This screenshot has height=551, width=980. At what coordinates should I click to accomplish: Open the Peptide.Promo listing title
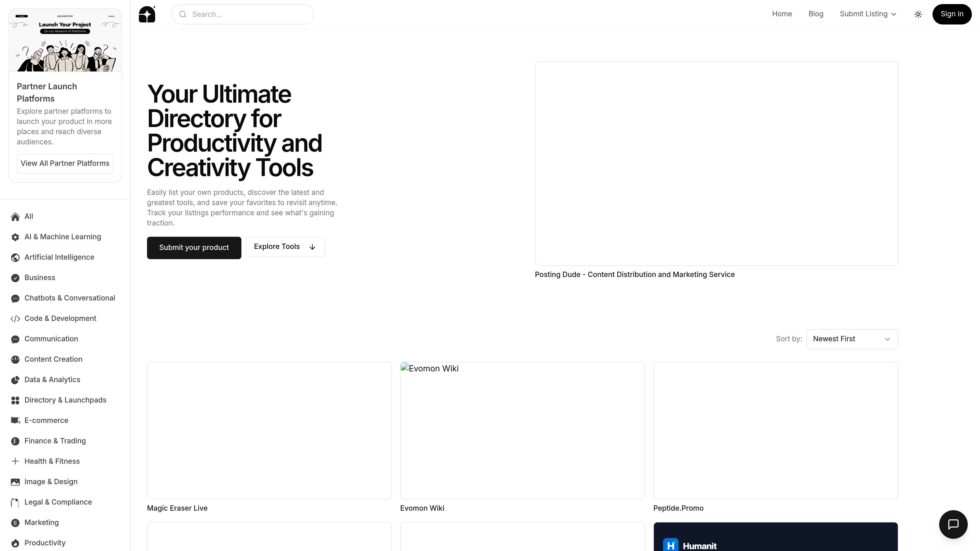[x=678, y=508]
